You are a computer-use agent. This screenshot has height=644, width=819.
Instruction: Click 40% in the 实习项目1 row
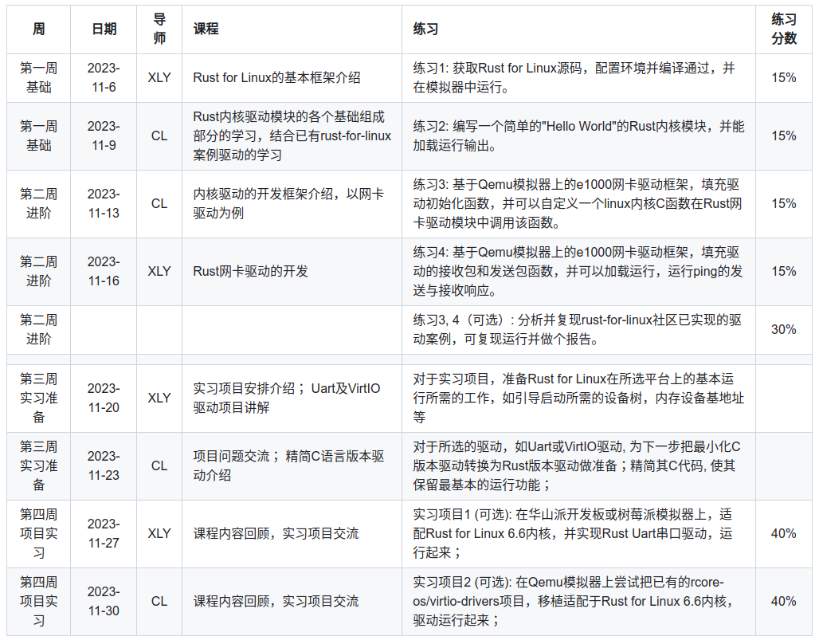coord(783,534)
